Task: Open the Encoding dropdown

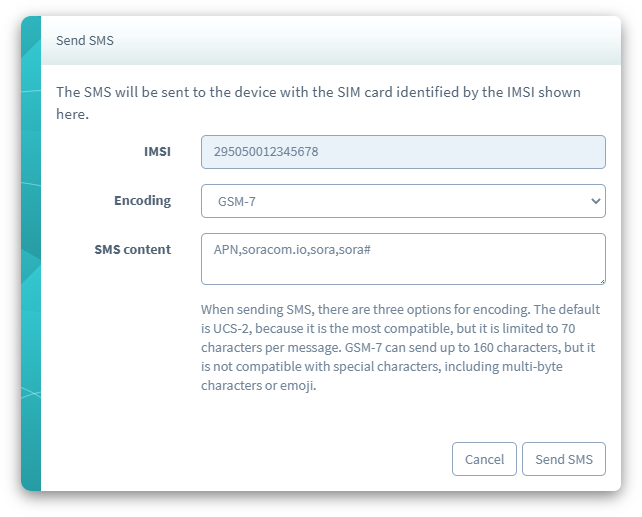Action: [403, 201]
